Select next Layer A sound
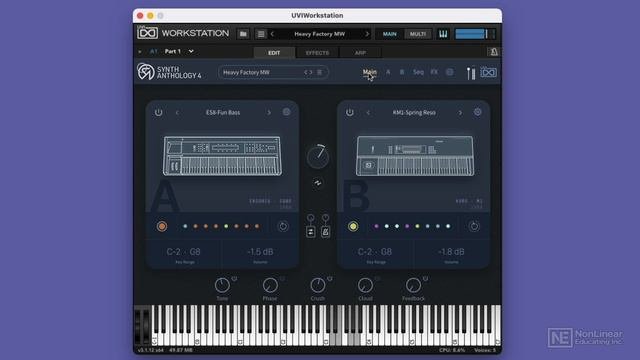The height and width of the screenshot is (360, 640). click(x=269, y=113)
